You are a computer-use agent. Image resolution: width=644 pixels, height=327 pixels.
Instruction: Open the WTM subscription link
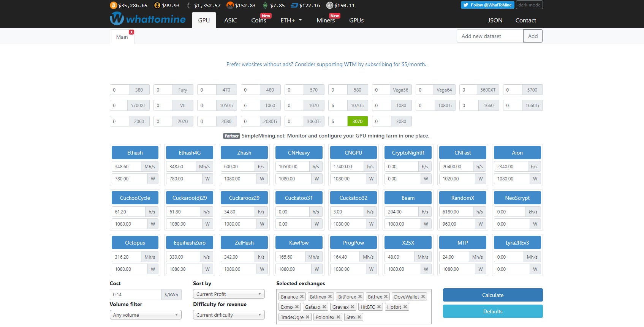(x=326, y=64)
